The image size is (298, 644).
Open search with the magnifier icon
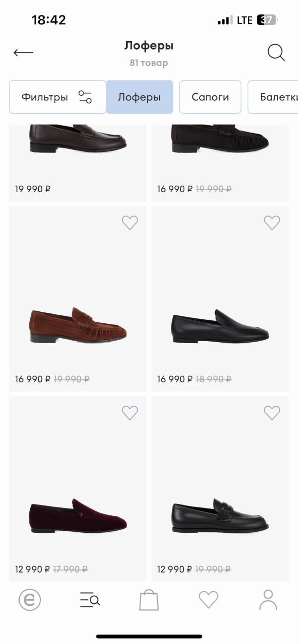276,53
